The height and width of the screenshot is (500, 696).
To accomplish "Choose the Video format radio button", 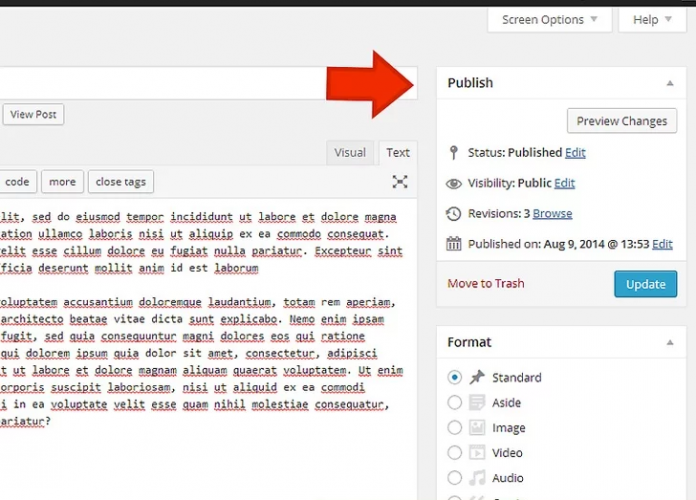I will click(455, 453).
